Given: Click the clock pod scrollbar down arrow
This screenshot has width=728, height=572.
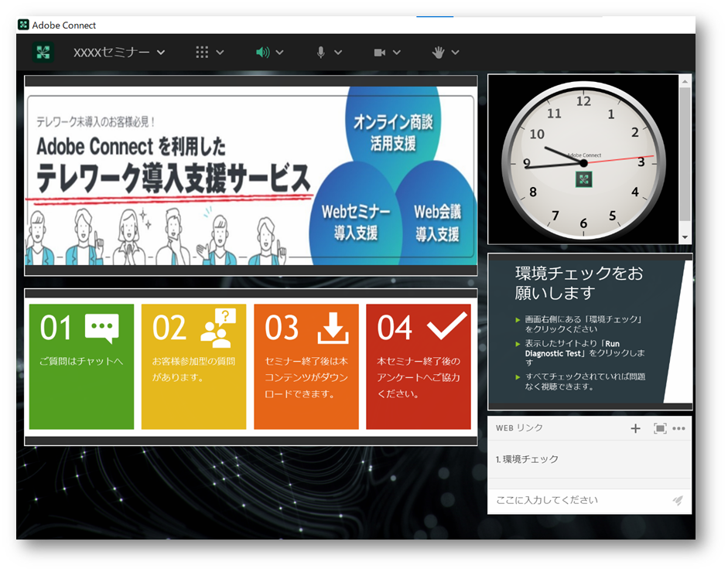Looking at the screenshot, I should pyautogui.click(x=685, y=237).
